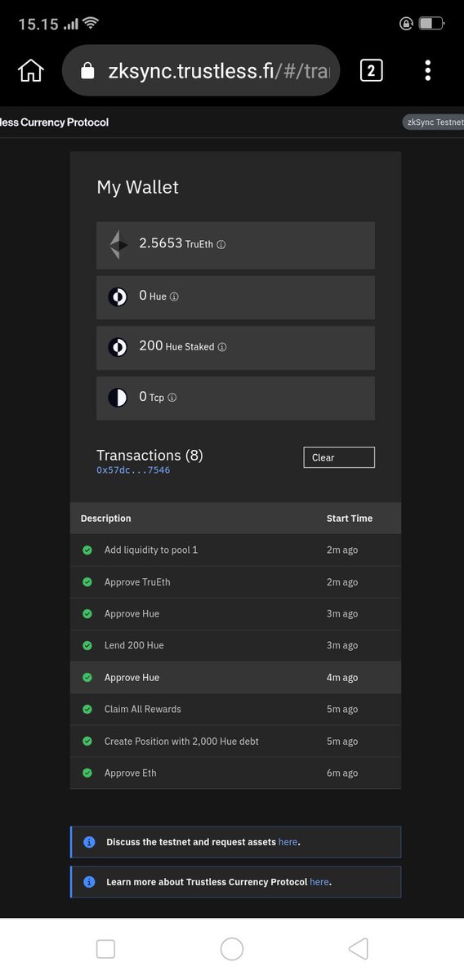
Task: Tap success checkmark for Add liquidity row
Action: (x=87, y=550)
